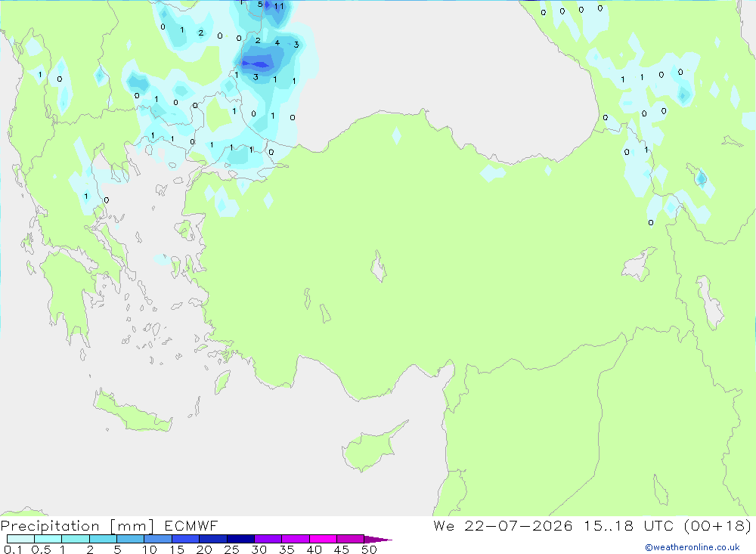The image size is (756, 554).
Task: Click the 15–20 mm legend color swatch
Action: (185, 539)
